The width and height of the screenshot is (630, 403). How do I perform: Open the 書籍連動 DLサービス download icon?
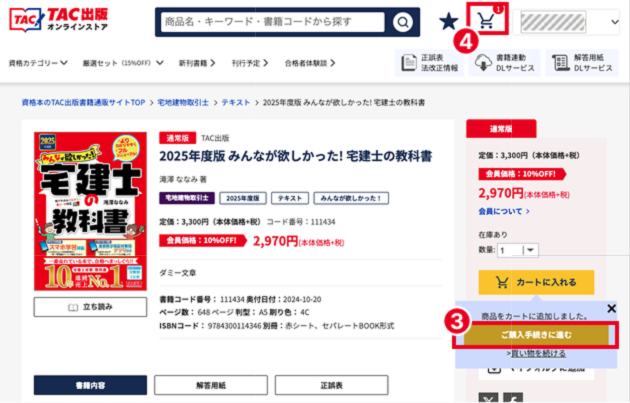(x=505, y=63)
